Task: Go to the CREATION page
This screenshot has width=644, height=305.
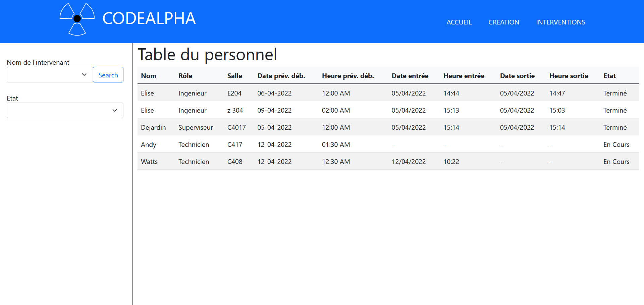Action: [503, 22]
